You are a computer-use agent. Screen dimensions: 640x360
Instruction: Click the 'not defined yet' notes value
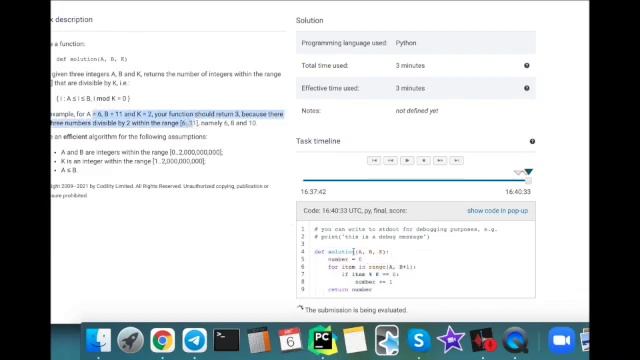[417, 111]
